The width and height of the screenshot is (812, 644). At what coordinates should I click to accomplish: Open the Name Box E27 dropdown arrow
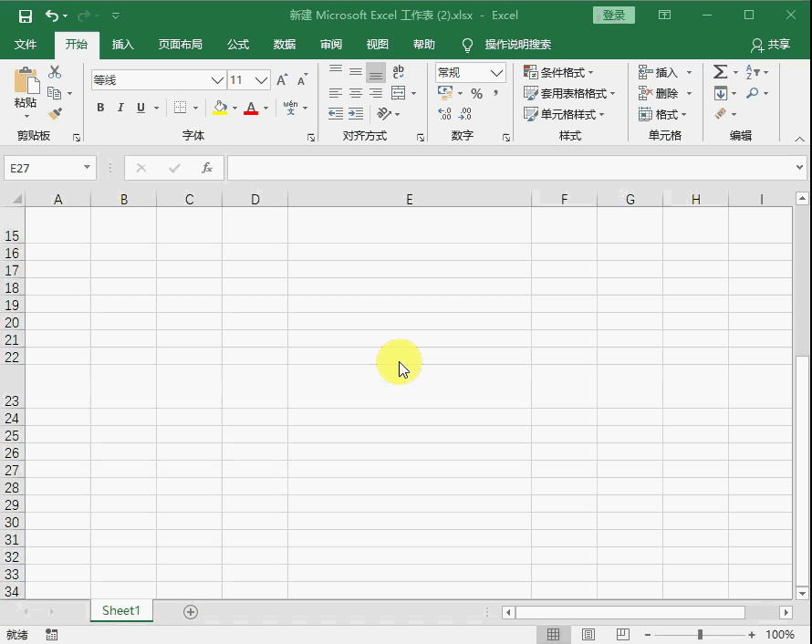tap(87, 167)
